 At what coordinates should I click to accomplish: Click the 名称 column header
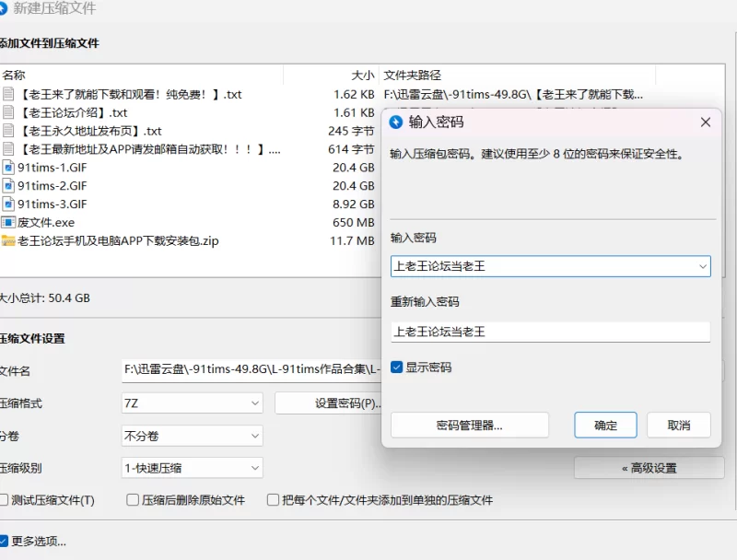(x=14, y=76)
